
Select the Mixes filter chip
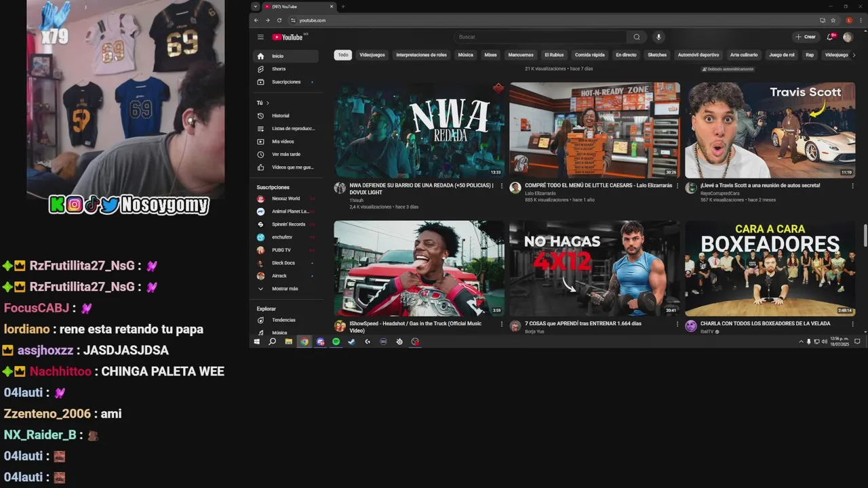coord(490,55)
